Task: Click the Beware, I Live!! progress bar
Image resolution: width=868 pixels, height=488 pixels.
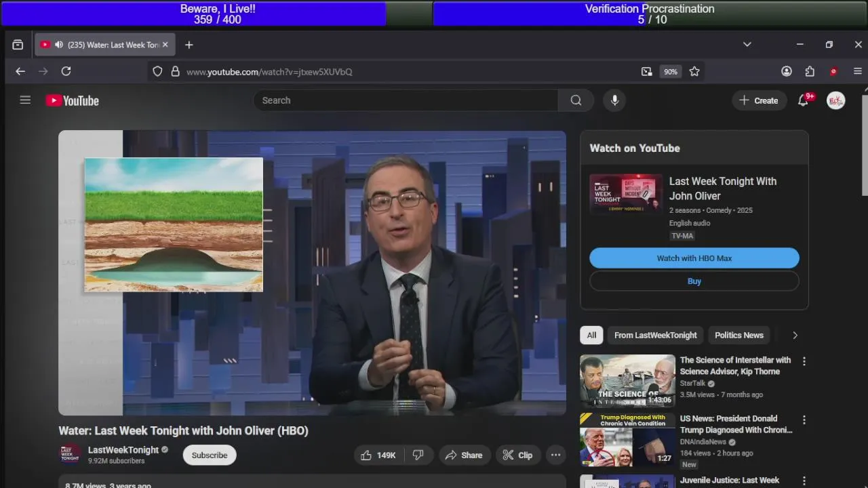Action: click(x=218, y=14)
